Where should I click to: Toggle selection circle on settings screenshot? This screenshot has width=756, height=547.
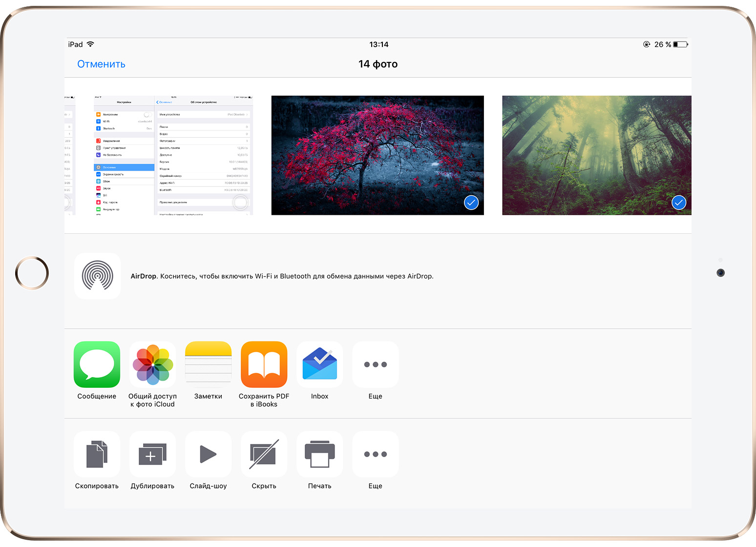pyautogui.click(x=240, y=202)
